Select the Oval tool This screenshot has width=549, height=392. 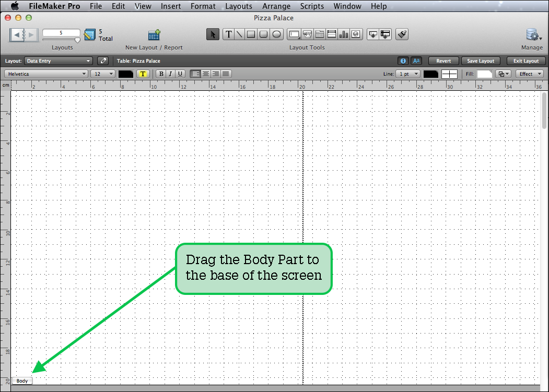(x=277, y=34)
